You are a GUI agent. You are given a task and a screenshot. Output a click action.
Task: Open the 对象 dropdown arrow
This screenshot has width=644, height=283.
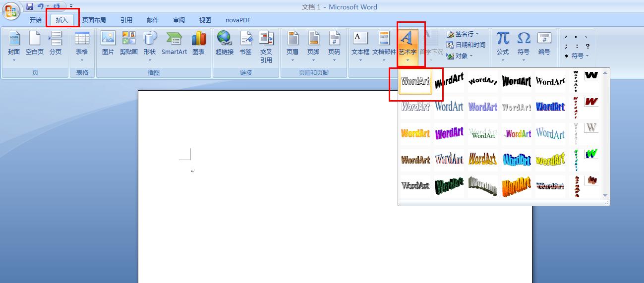pyautogui.click(x=471, y=56)
